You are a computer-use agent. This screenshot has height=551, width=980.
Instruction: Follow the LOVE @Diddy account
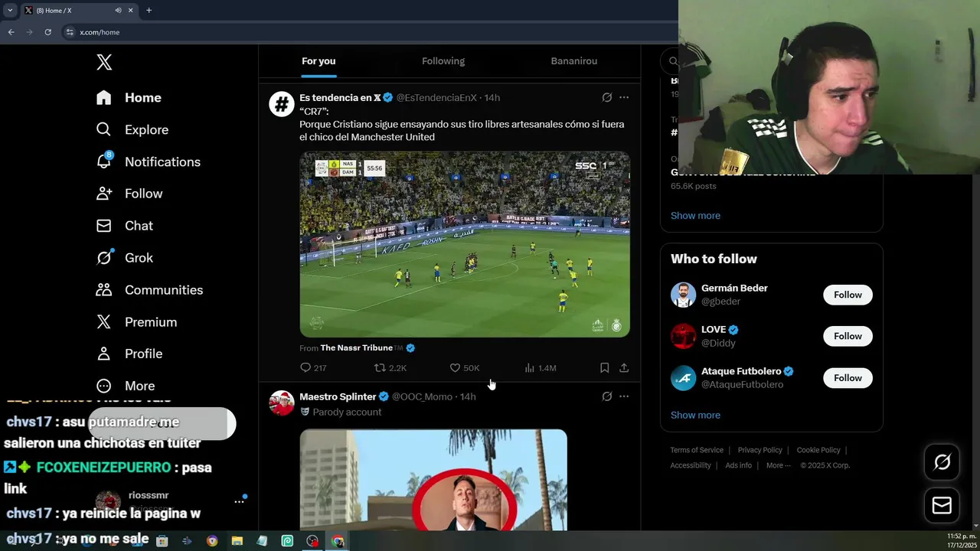click(848, 336)
